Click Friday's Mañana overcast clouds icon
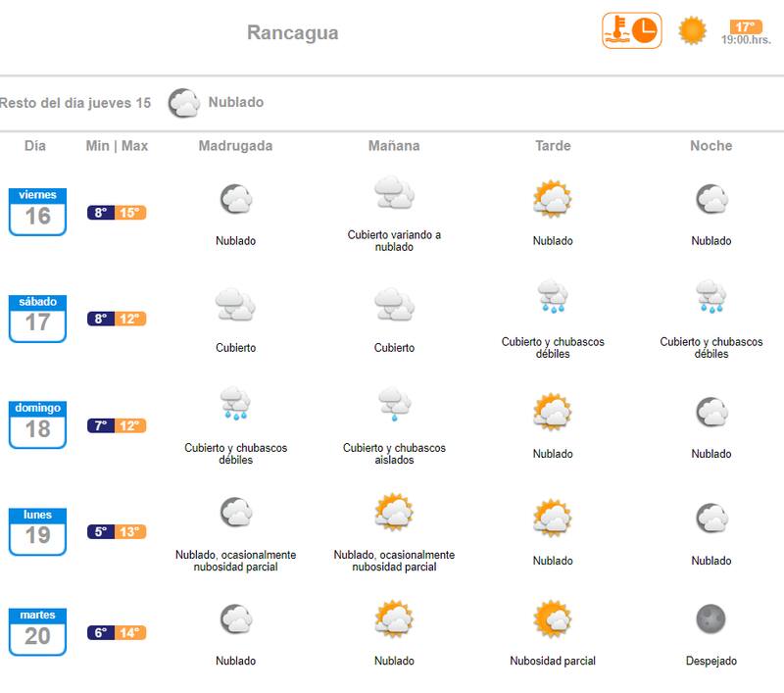Viewport: 784px width, 693px height. (x=394, y=193)
